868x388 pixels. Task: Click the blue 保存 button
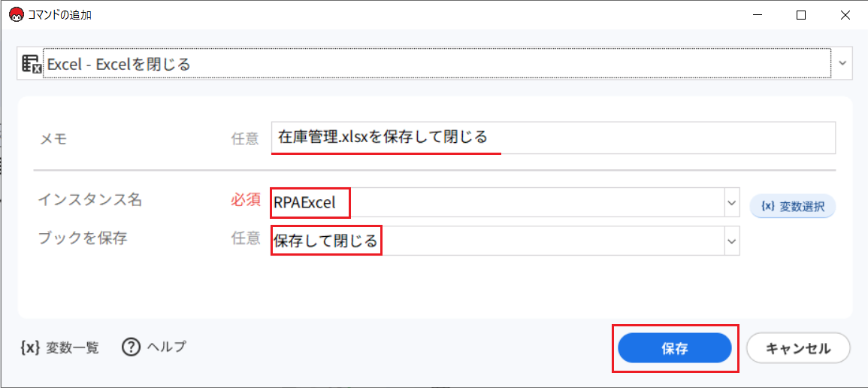click(x=675, y=348)
